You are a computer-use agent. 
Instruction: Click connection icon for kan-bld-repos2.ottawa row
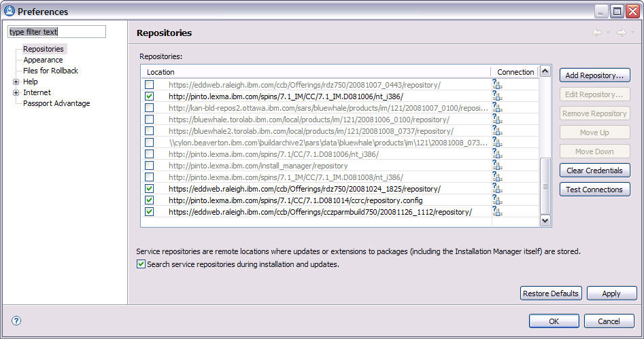(x=497, y=107)
